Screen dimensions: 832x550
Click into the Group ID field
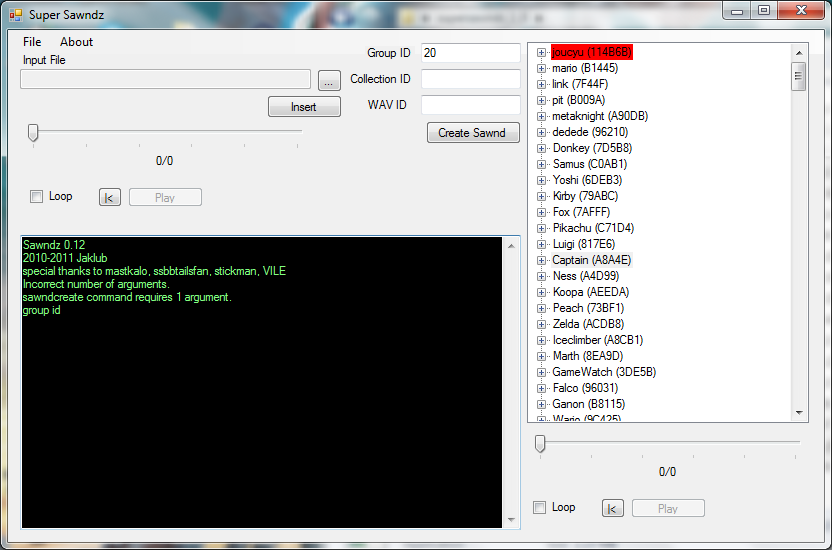(x=470, y=53)
